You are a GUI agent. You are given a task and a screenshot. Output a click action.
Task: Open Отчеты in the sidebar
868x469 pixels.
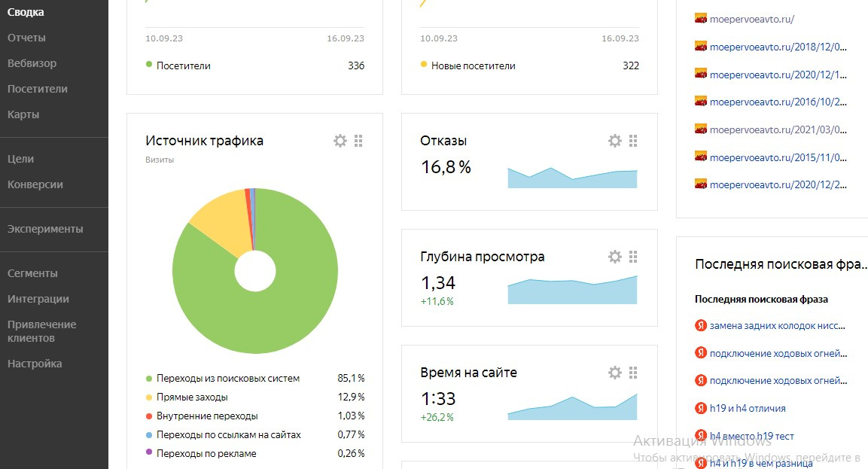[26, 38]
